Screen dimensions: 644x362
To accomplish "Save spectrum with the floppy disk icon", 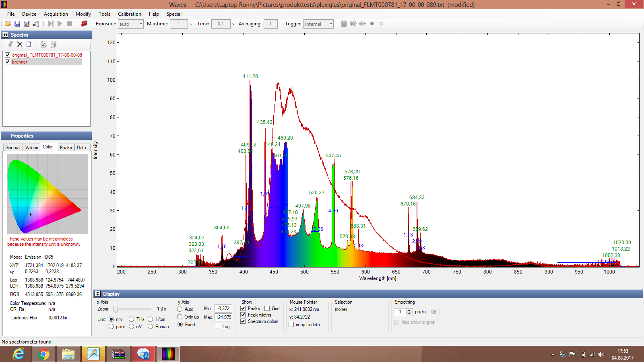I will (x=17, y=24).
